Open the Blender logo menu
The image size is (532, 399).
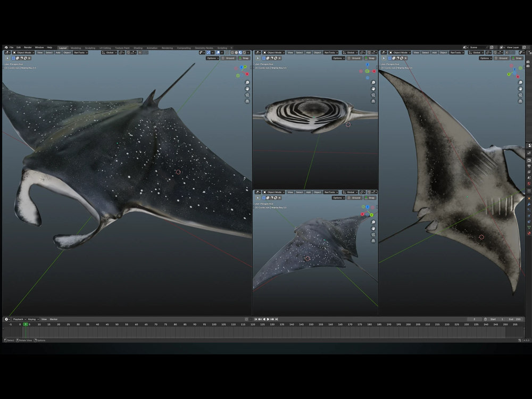pos(6,47)
